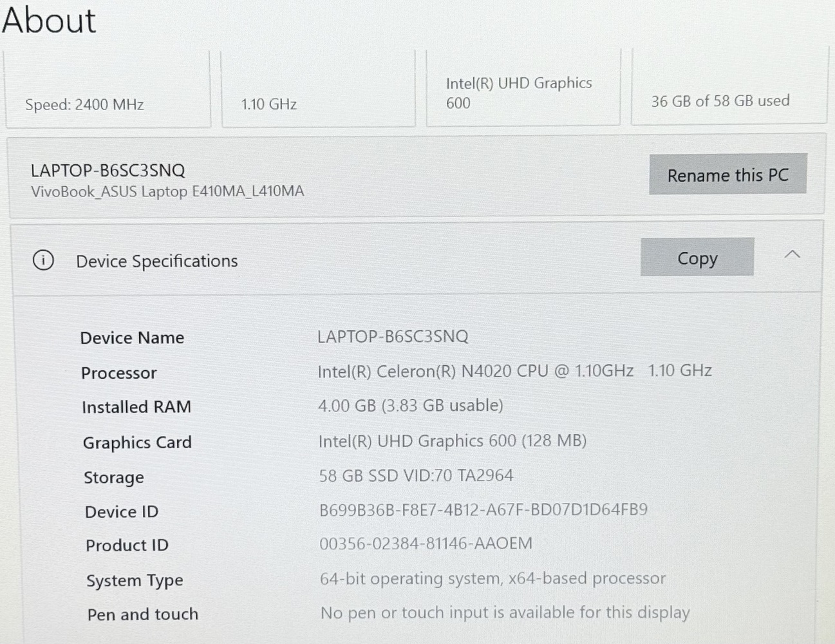835x644 pixels.
Task: Click the Pen and touch value text
Action: 505,612
